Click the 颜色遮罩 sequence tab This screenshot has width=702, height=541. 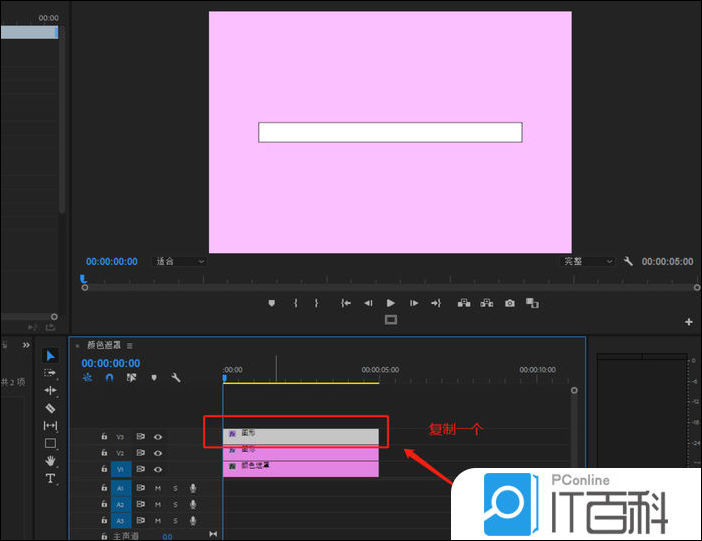103,346
